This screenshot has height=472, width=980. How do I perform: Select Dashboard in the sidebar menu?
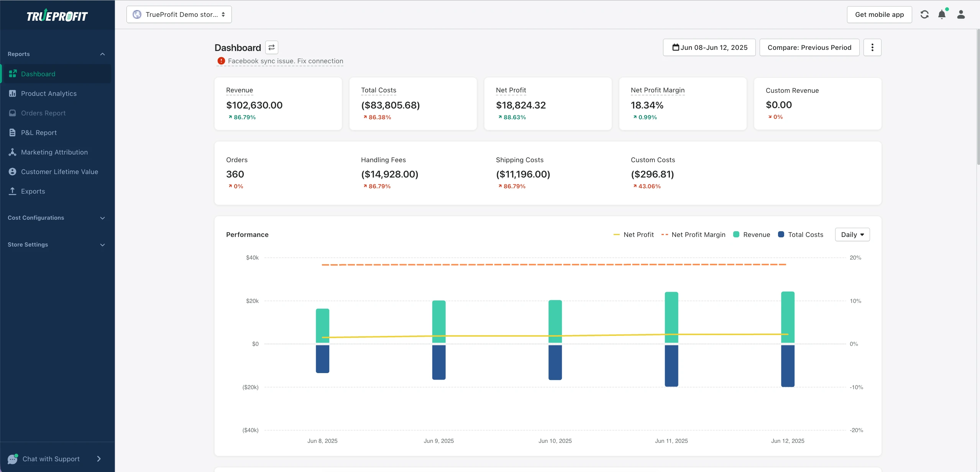[38, 74]
